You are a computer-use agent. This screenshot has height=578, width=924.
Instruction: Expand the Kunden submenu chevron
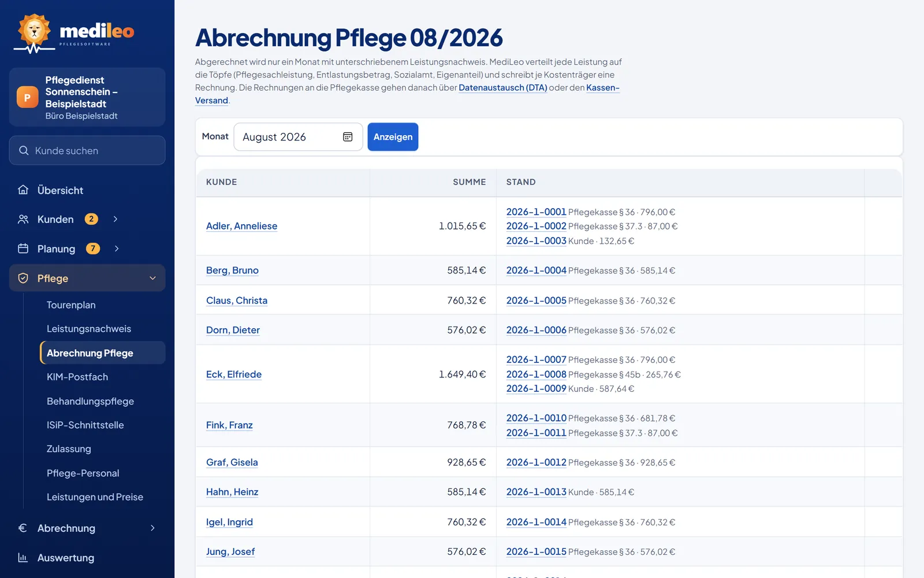click(x=115, y=219)
